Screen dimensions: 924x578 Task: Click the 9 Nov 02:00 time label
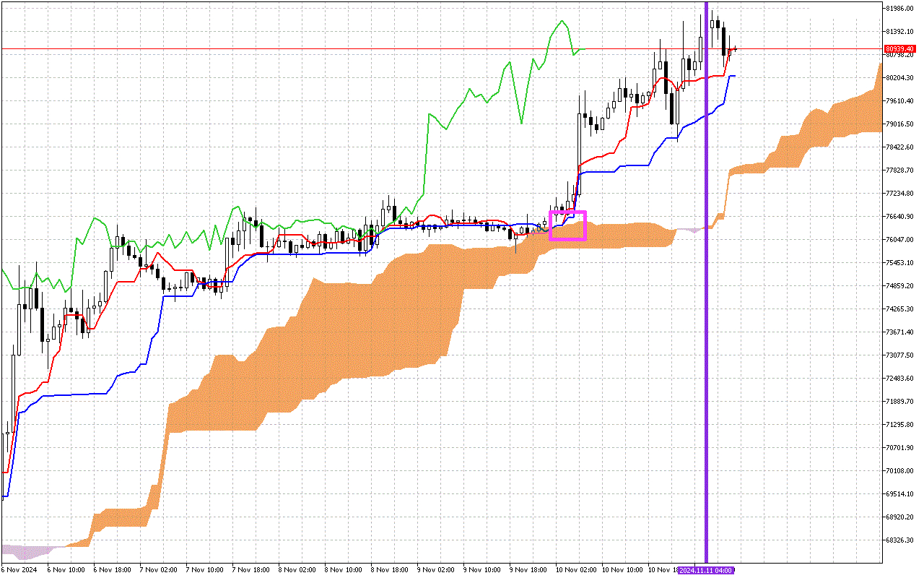435,570
